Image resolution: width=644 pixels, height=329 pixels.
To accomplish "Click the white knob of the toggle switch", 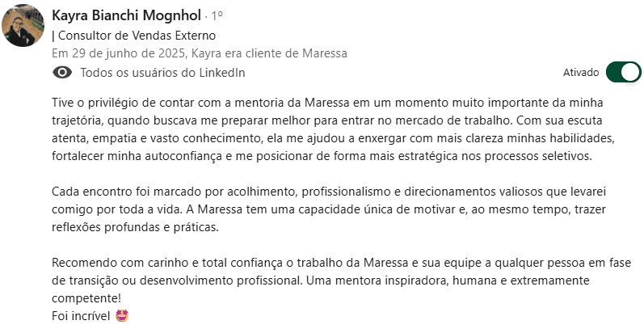I will pyautogui.click(x=631, y=72).
